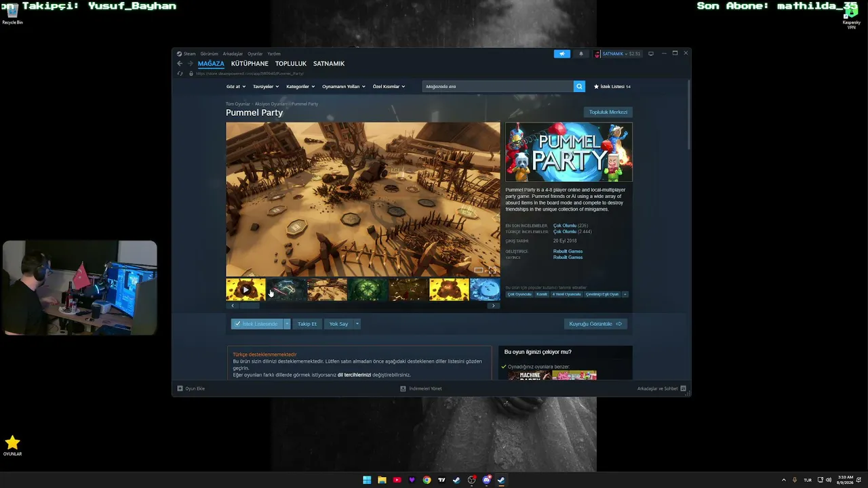Open the purple heart app in taskbar

[x=412, y=480]
